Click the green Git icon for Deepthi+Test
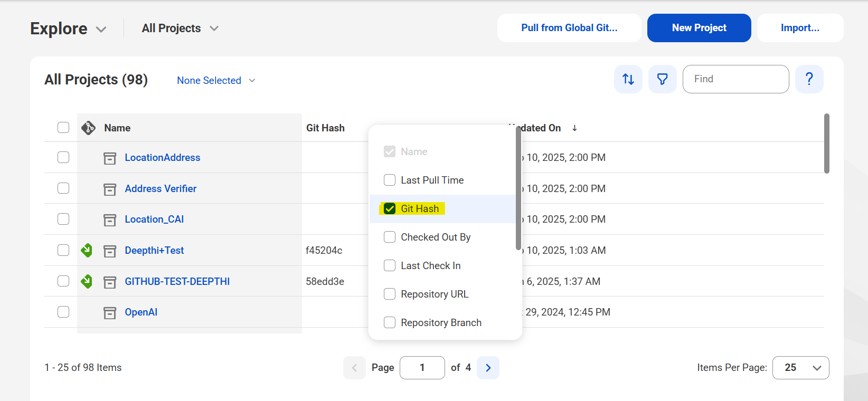 (87, 250)
